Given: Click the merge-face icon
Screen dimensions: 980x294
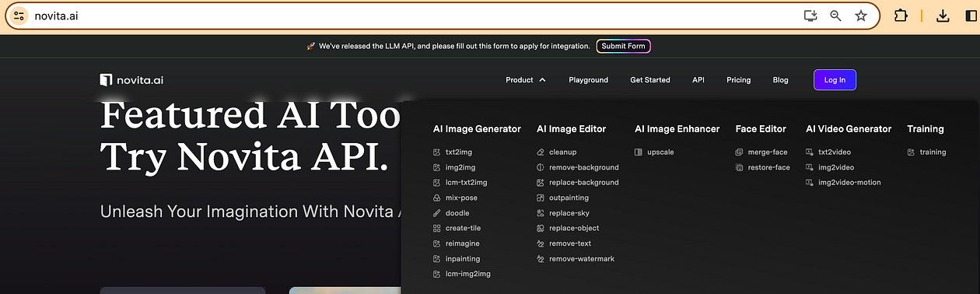Looking at the screenshot, I should coord(739,152).
